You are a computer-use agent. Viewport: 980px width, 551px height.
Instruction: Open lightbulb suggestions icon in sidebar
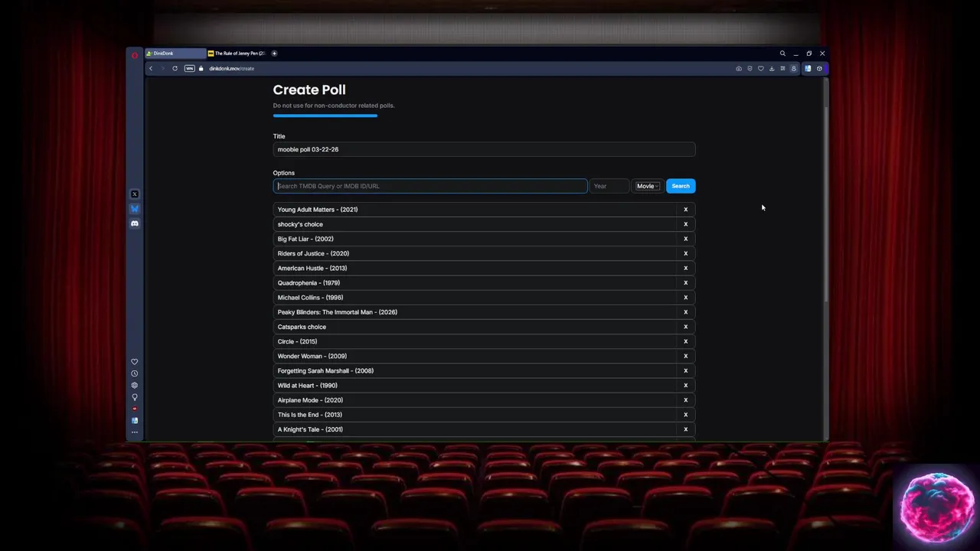pos(135,397)
